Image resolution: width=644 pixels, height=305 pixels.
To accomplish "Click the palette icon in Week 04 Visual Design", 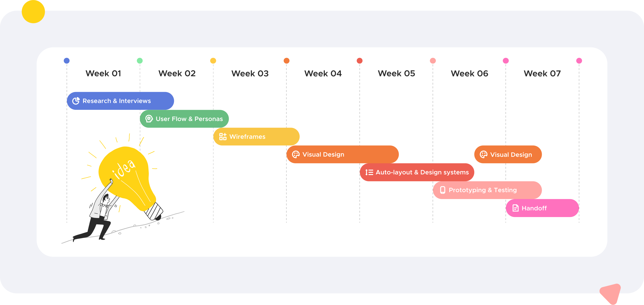I will pos(296,154).
